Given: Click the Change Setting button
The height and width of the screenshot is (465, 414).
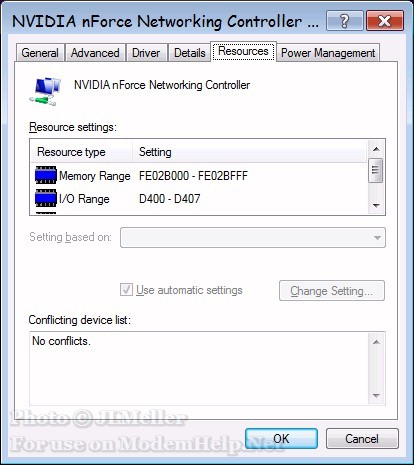Looking at the screenshot, I should (332, 291).
